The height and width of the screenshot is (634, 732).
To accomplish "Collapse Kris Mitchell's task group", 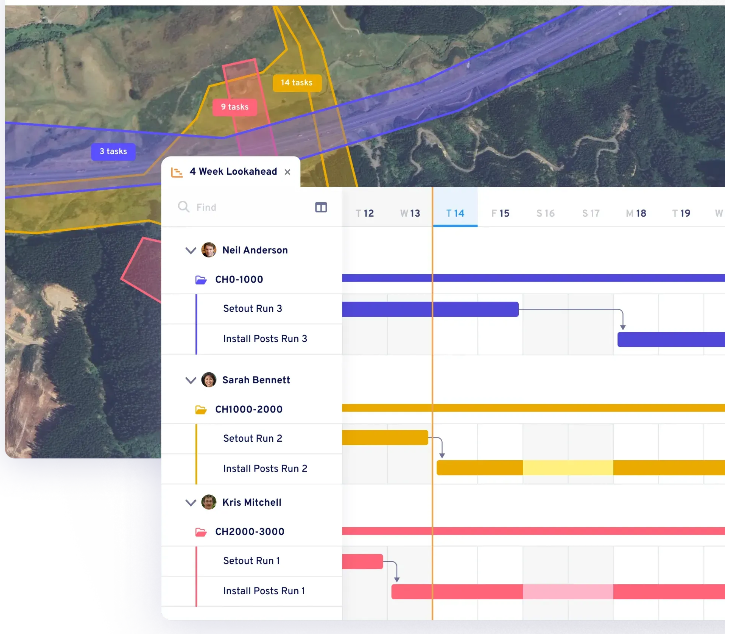I will pyautogui.click(x=190, y=502).
